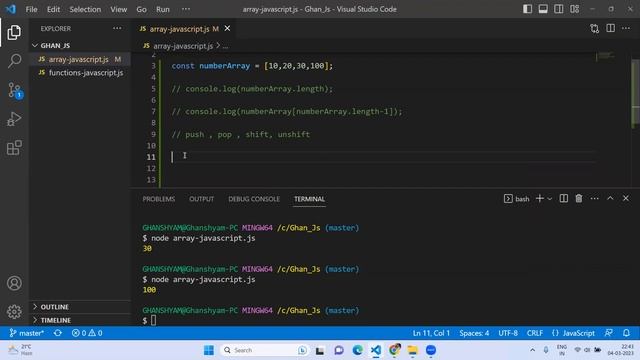Click UTF-8 encoding in status bar
Screen dimensions: 640x360
point(508,333)
